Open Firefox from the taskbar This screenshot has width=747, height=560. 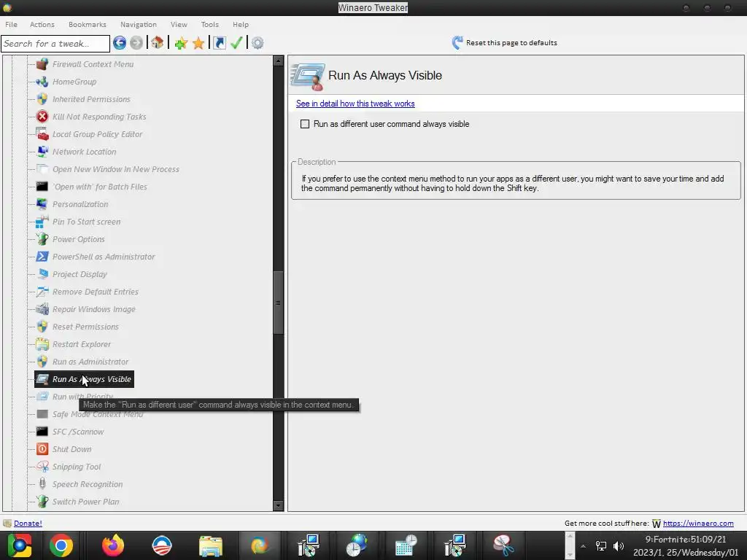pyautogui.click(x=113, y=545)
